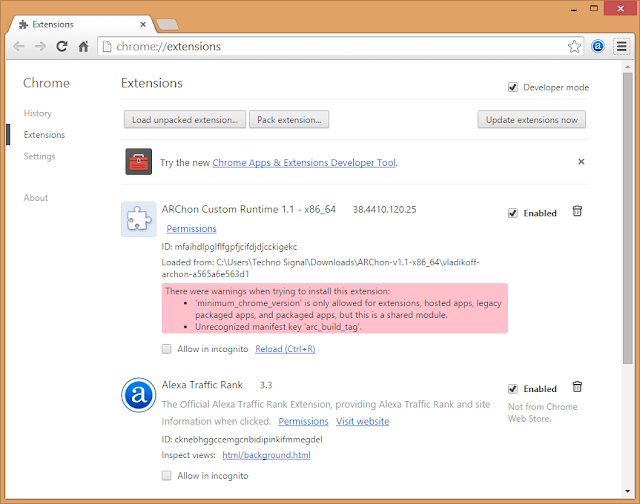Inspect the html/background.html view
640x504 pixels.
click(266, 455)
